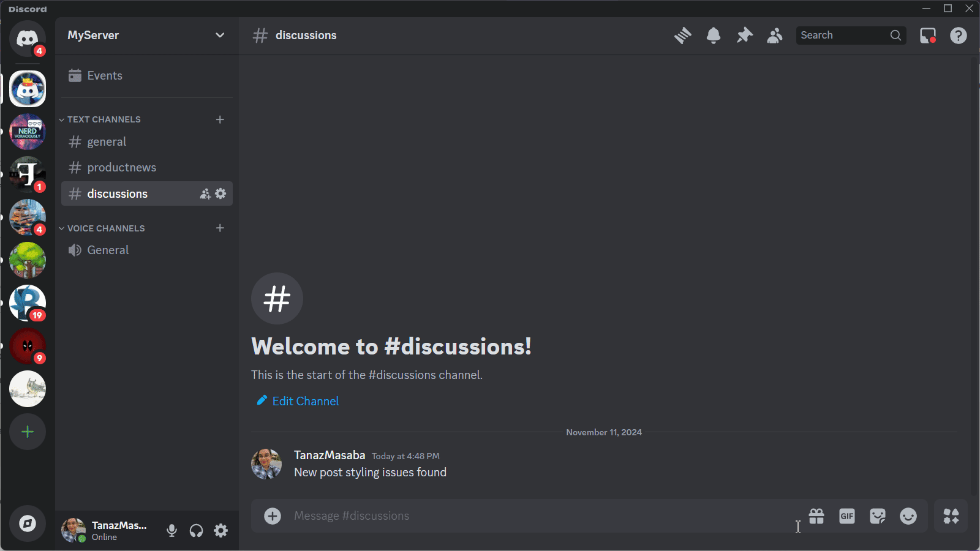The width and height of the screenshot is (980, 551).
Task: Toggle microphone mute
Action: [x=172, y=531]
